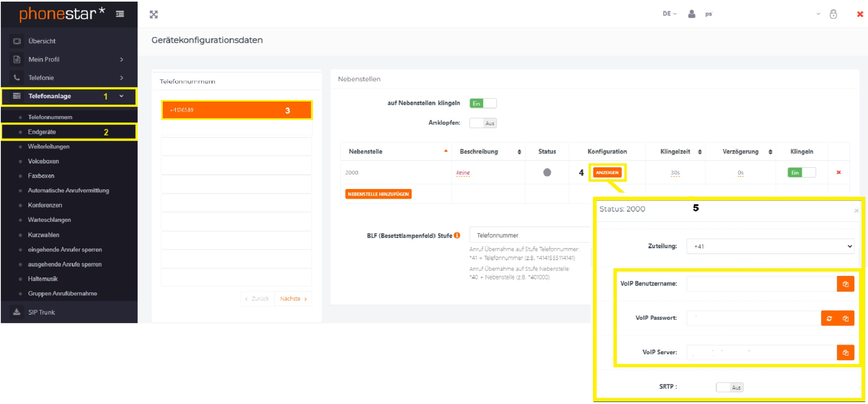Copy the VoIP Server address
The width and height of the screenshot is (868, 404).
(845, 353)
